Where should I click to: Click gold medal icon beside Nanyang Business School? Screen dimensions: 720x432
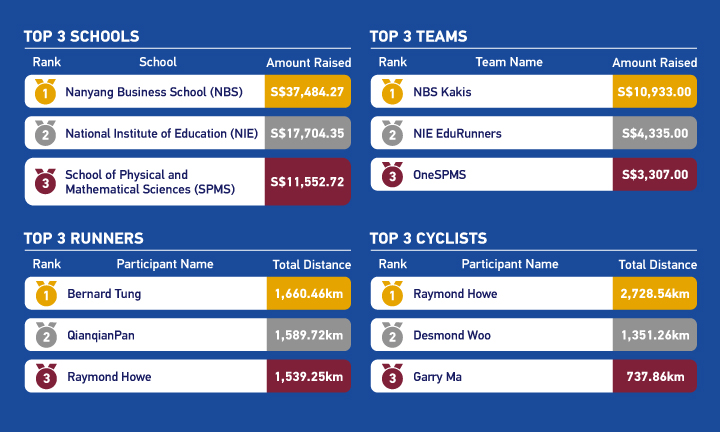click(43, 92)
